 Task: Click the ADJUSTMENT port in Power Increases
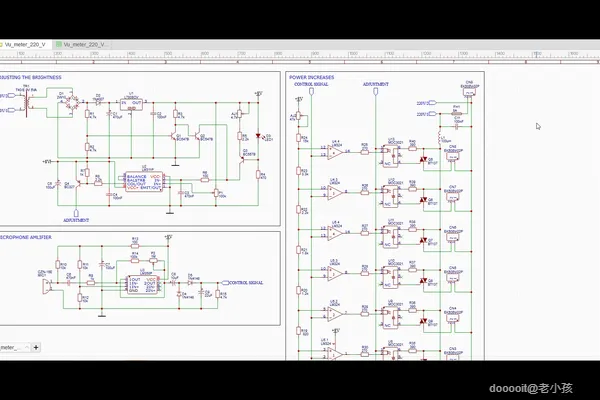point(375,91)
